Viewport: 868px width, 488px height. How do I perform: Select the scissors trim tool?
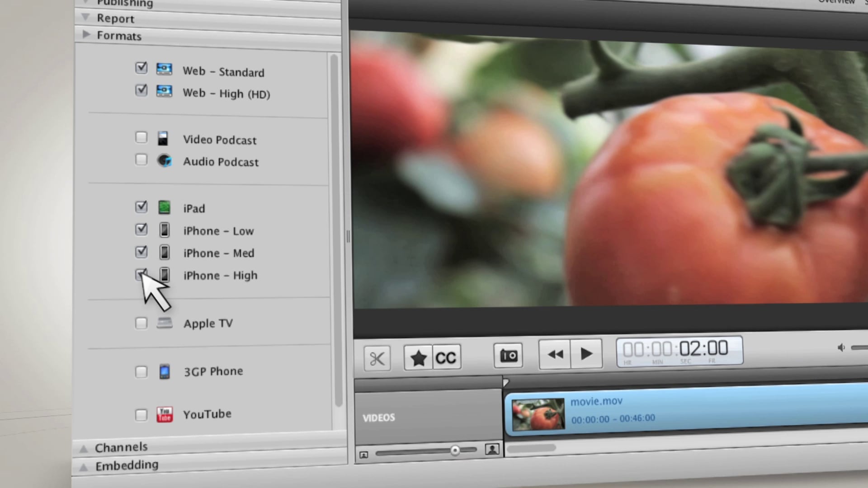click(377, 359)
